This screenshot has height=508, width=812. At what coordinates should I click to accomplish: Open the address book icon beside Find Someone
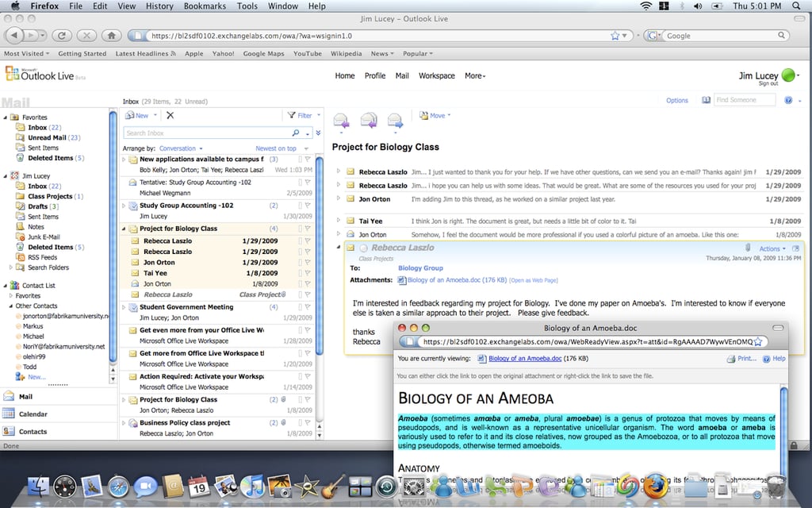[x=706, y=100]
